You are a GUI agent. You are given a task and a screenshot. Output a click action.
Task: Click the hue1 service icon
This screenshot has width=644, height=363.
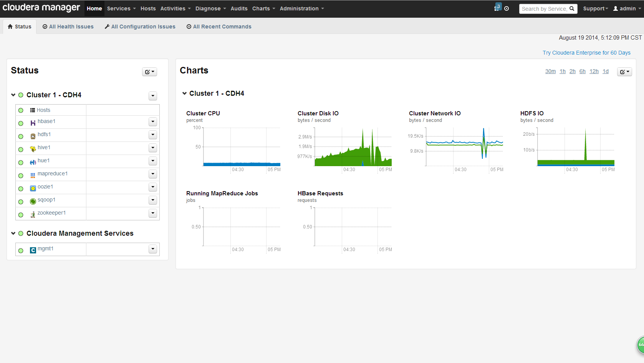(x=33, y=162)
